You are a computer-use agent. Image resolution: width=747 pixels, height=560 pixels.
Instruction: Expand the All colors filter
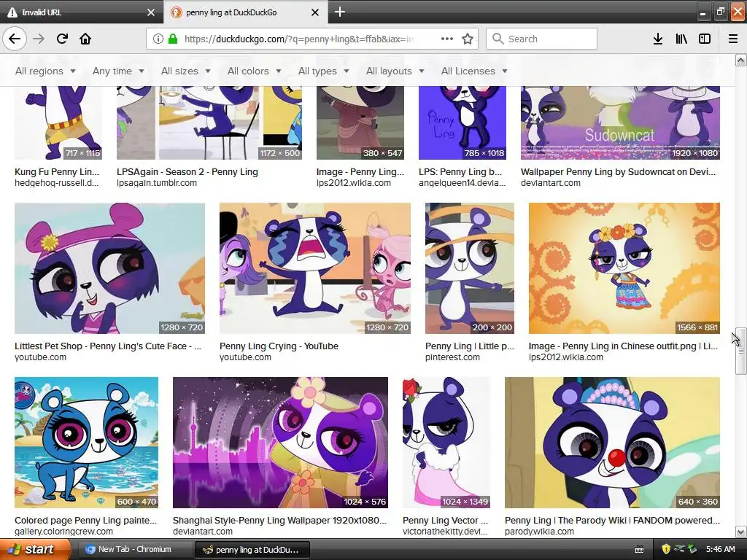click(254, 71)
